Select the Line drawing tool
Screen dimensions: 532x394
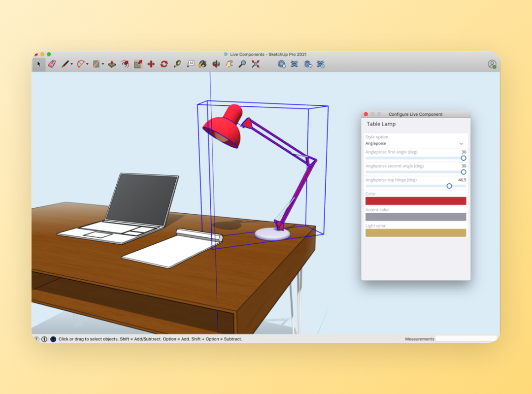coord(65,64)
